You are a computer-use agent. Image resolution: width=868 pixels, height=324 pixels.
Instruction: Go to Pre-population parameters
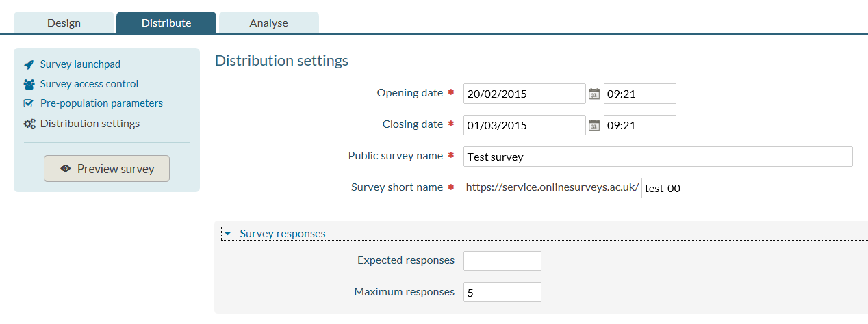coord(101,103)
